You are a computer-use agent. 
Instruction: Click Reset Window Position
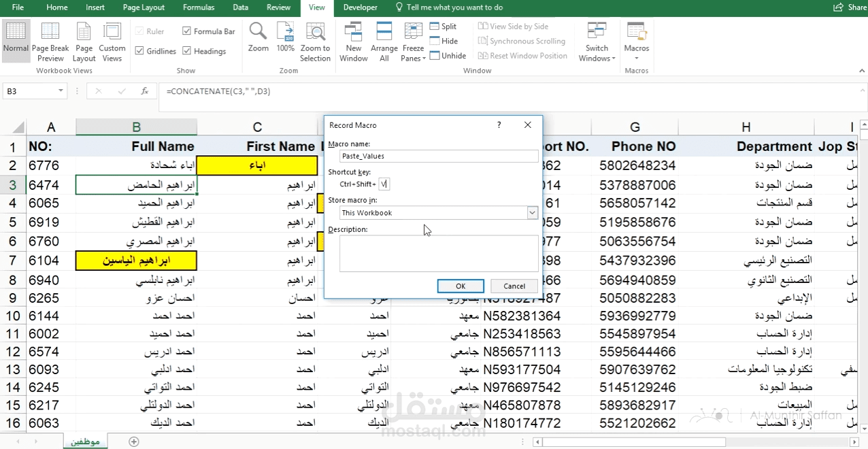coord(522,56)
